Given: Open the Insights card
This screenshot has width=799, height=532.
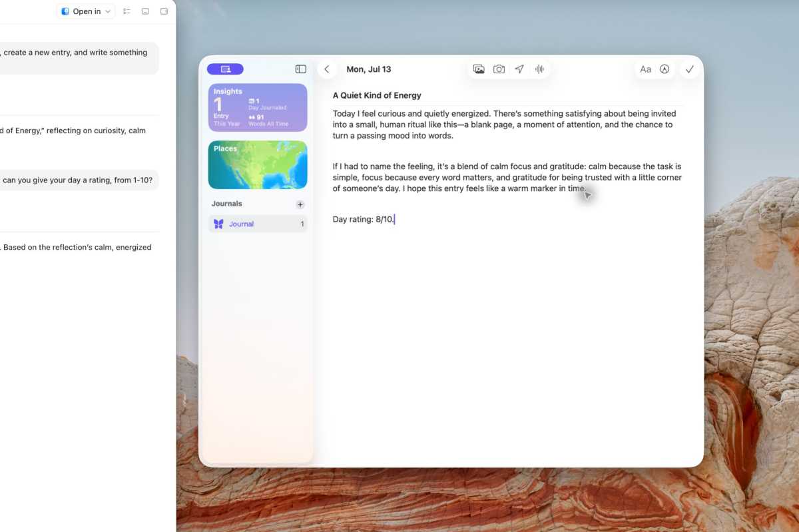Looking at the screenshot, I should [258, 107].
